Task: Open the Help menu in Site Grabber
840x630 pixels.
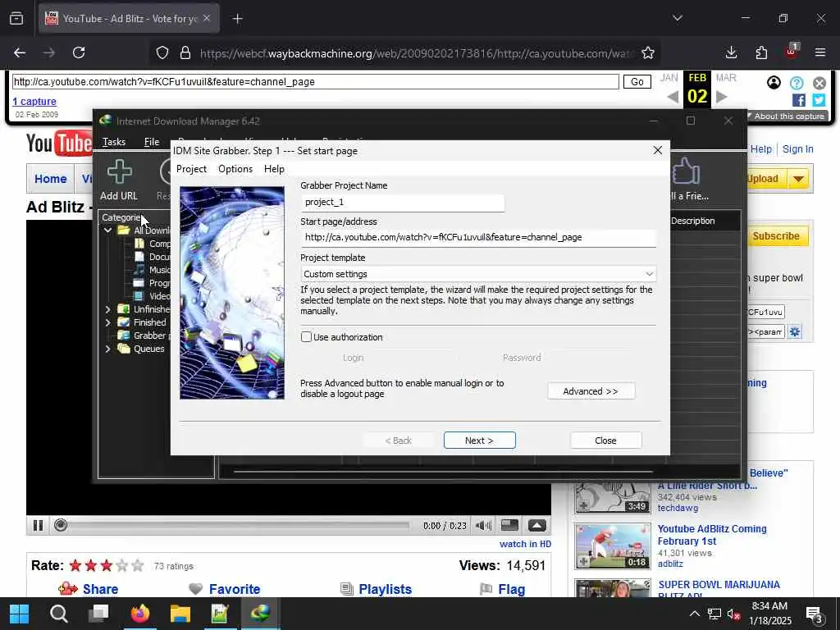Action: 274,169
